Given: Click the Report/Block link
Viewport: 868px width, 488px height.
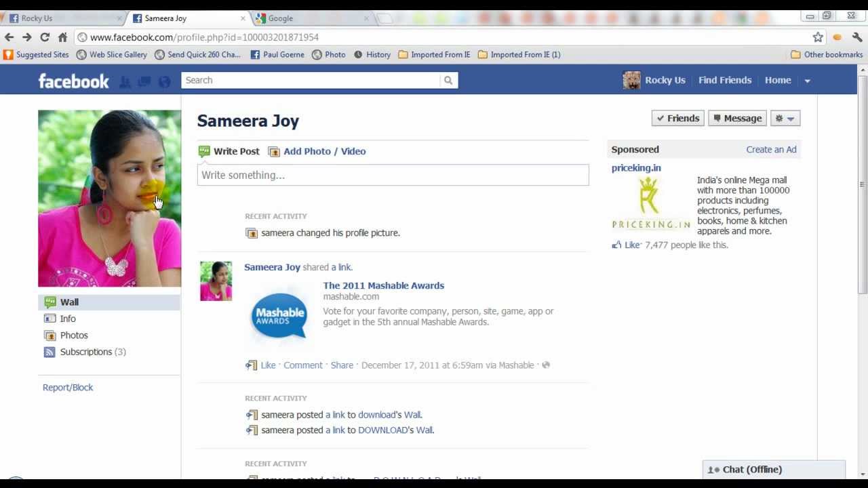Looking at the screenshot, I should click(x=68, y=388).
